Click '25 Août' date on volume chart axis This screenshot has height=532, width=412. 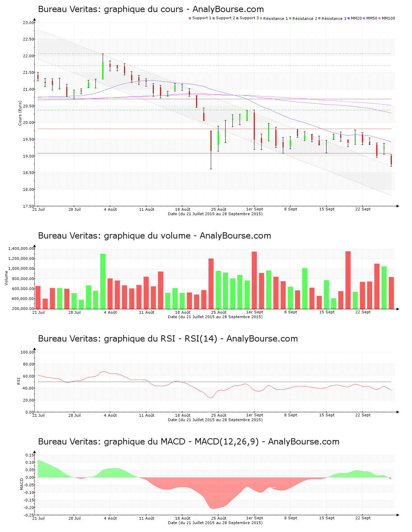219,312
